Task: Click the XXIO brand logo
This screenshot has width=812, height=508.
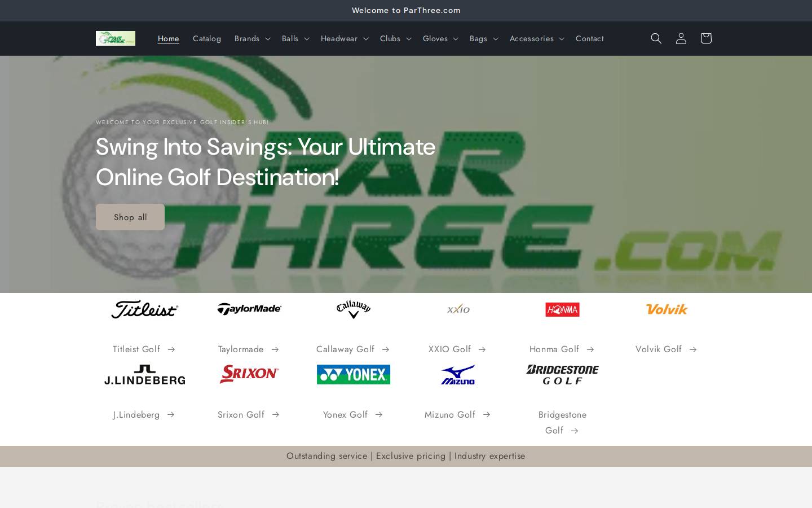Action: [x=458, y=309]
